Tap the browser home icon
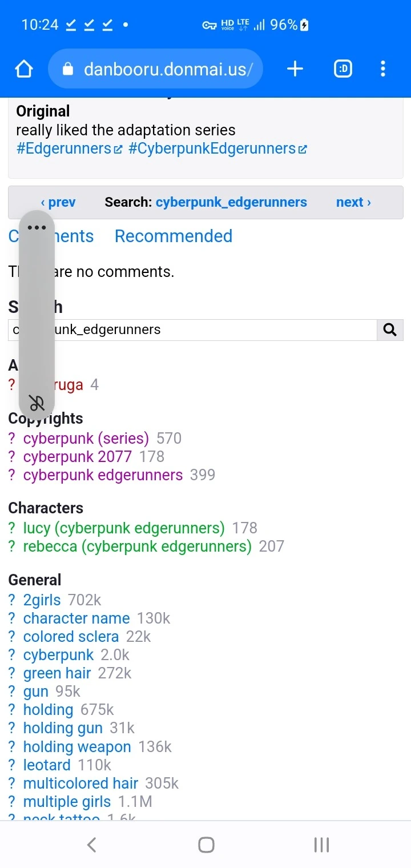The height and width of the screenshot is (868, 411). tap(24, 69)
